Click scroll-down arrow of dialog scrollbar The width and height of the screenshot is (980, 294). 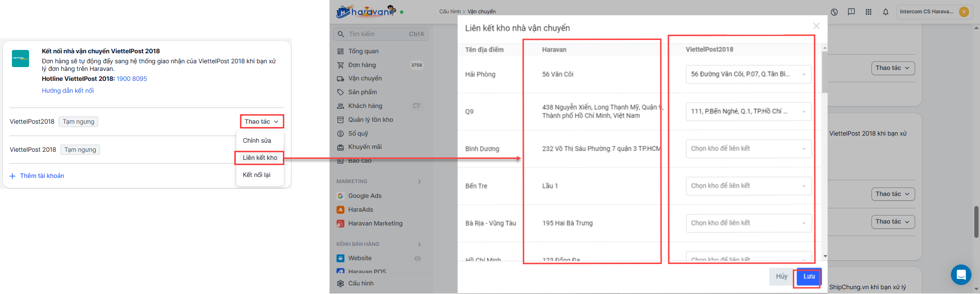825,256
